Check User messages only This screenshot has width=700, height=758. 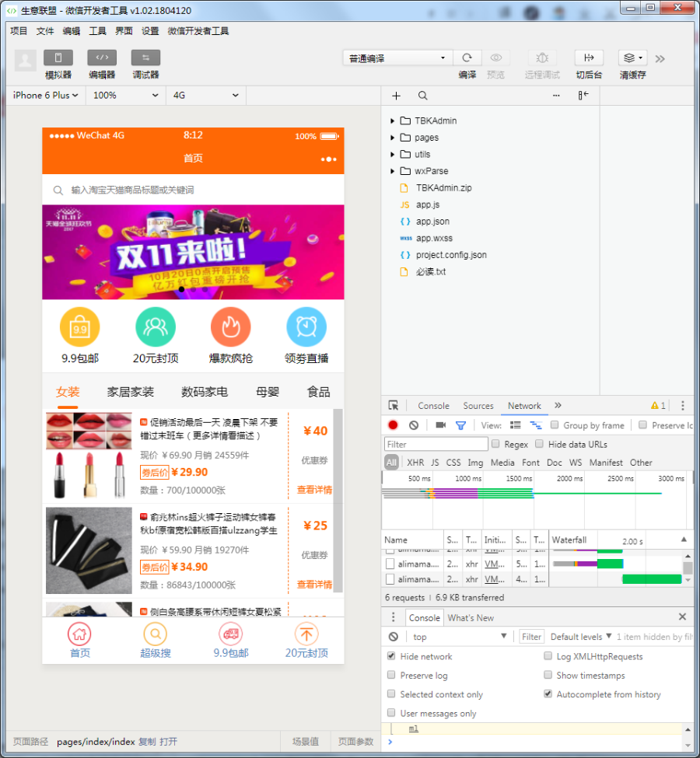coord(391,713)
